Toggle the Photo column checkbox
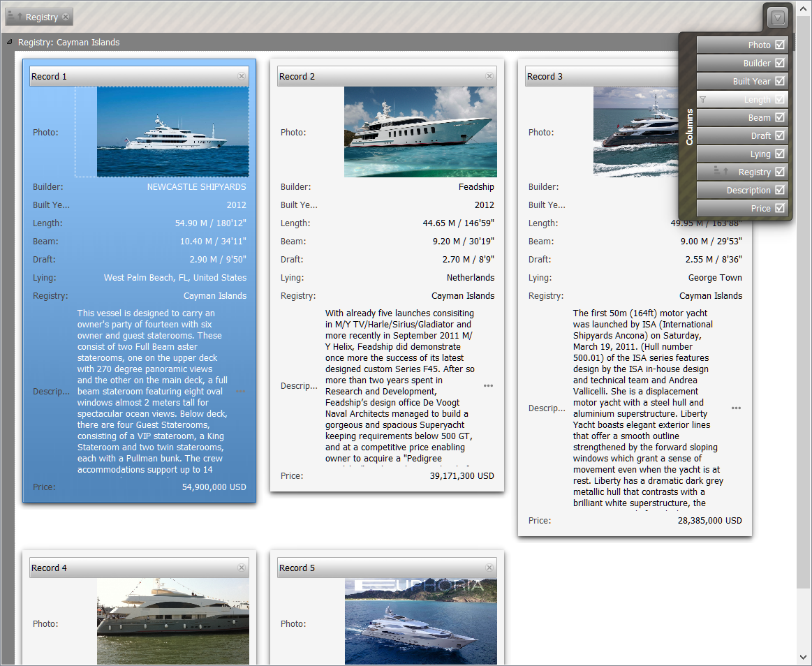Image resolution: width=812 pixels, height=666 pixels. (x=780, y=45)
